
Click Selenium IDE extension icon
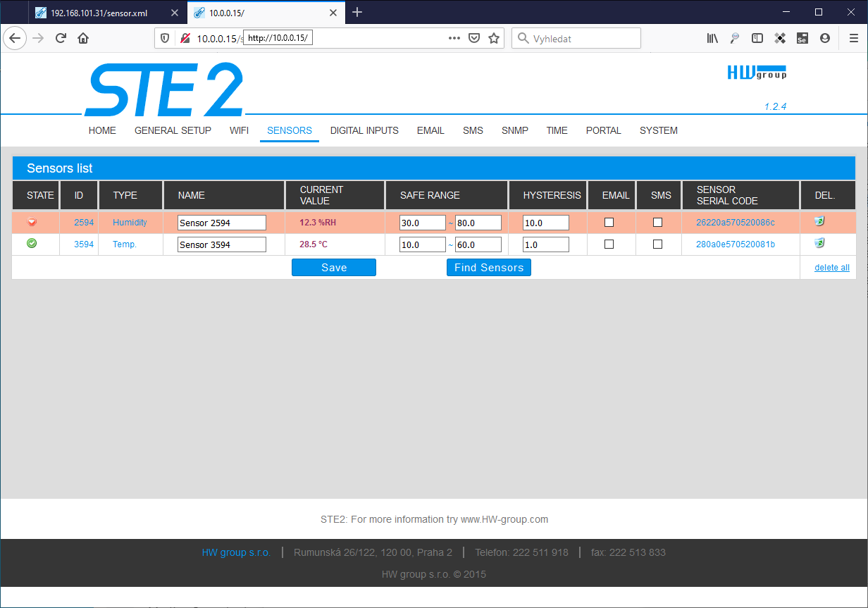click(802, 39)
